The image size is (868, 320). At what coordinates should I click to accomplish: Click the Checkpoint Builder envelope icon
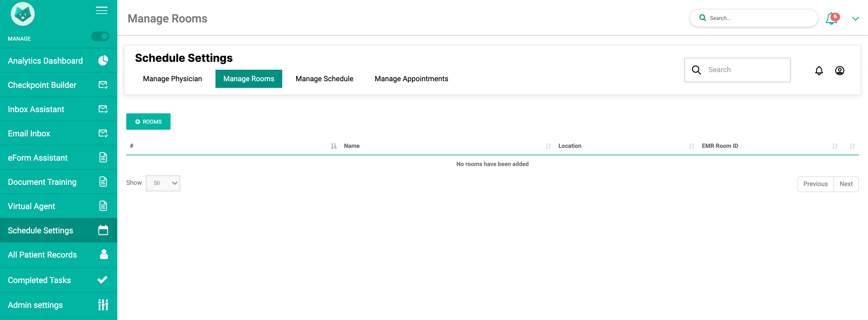103,85
